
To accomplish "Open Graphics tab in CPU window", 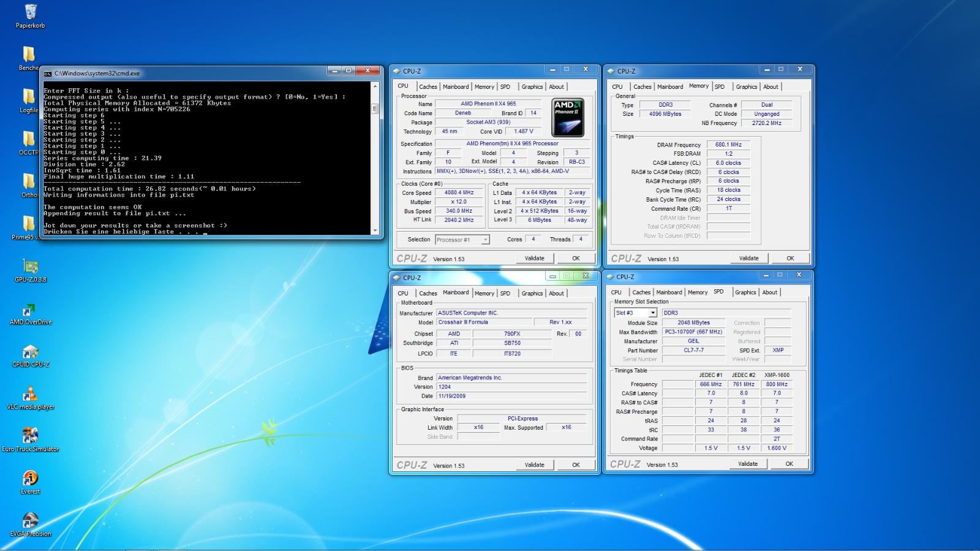I will 532,87.
